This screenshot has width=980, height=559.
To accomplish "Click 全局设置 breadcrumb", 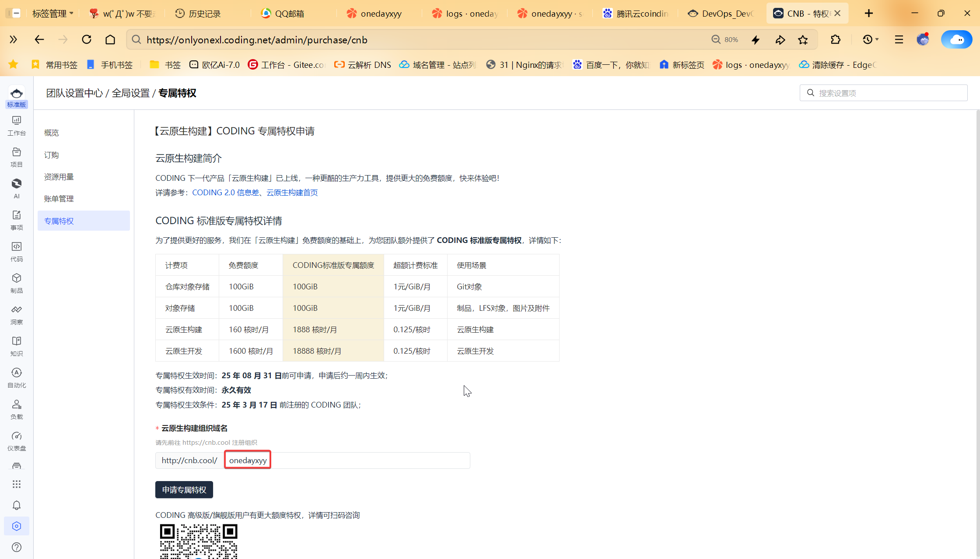I will 130,93.
